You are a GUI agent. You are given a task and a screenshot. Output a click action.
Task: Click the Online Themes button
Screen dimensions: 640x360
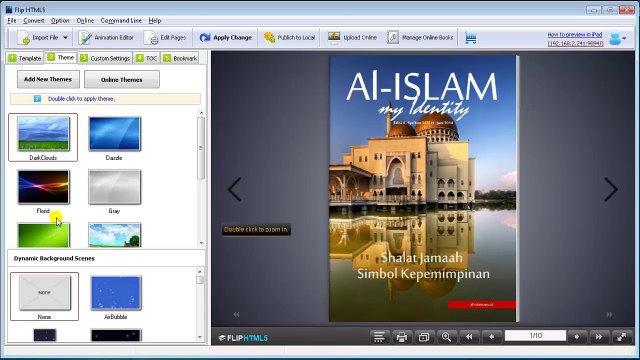[122, 80]
